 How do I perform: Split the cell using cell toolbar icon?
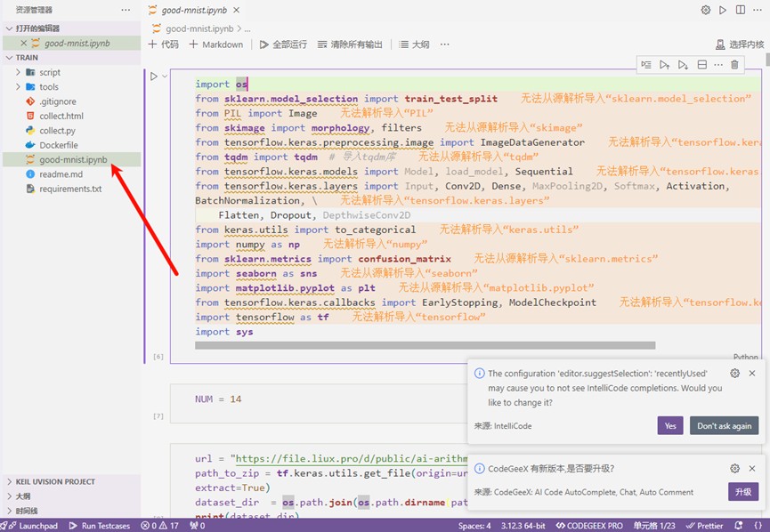tap(702, 65)
